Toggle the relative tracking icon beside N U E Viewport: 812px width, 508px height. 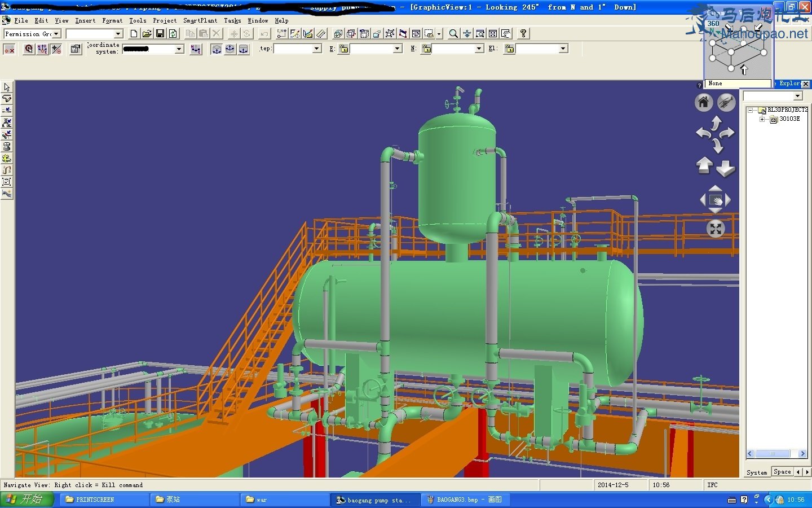56,49
